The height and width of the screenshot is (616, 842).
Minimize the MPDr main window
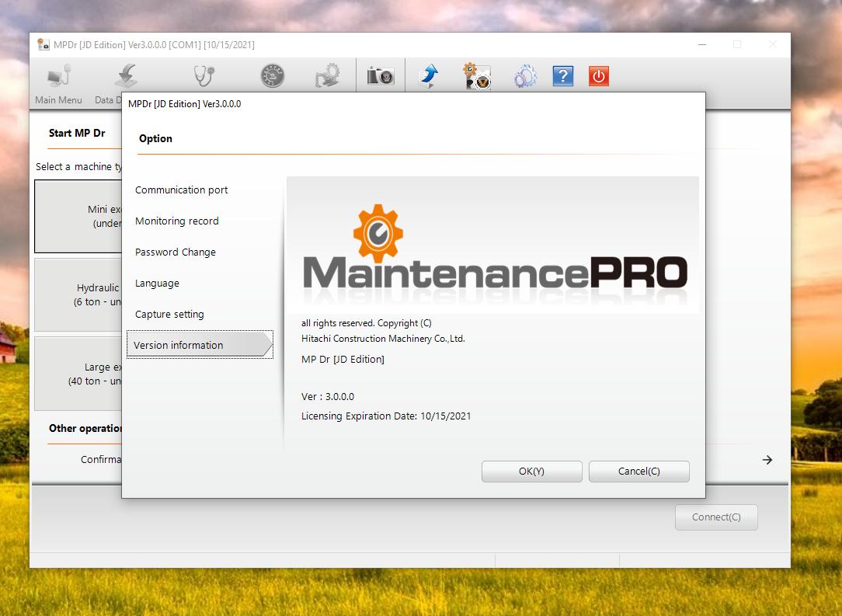702,44
